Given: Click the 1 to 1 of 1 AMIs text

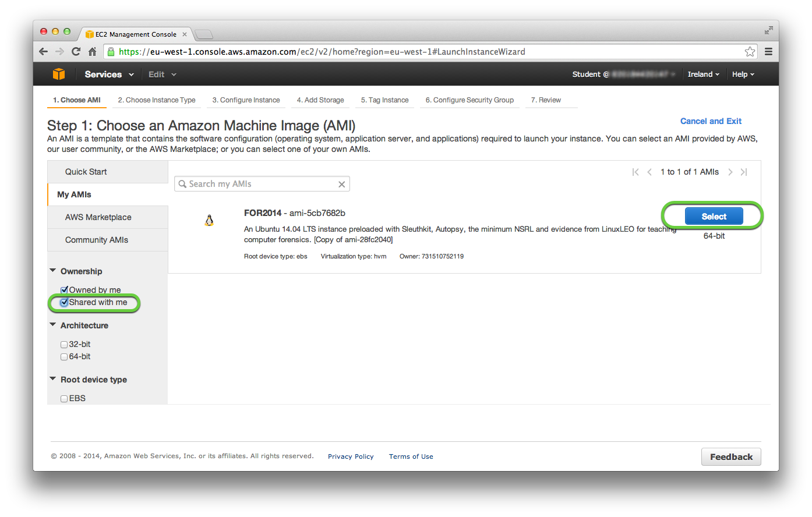Looking at the screenshot, I should point(690,172).
